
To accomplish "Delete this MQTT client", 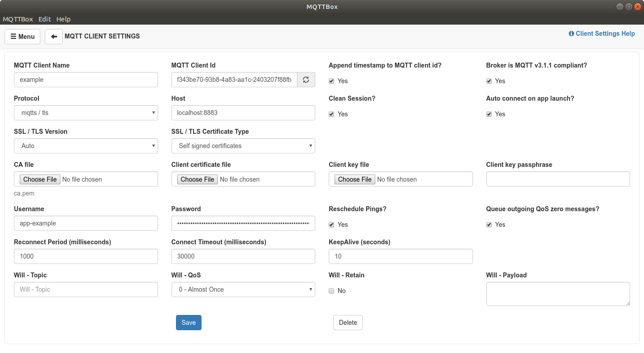I will coord(348,322).
